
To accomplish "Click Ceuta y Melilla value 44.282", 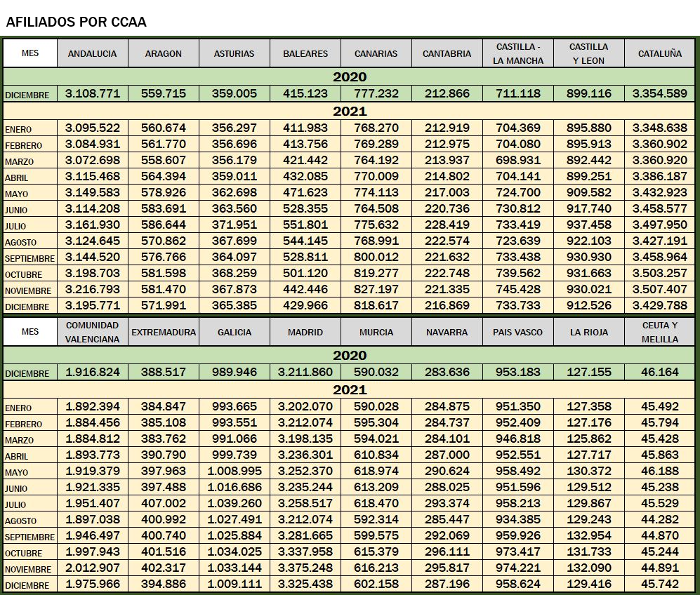I will (660, 520).
